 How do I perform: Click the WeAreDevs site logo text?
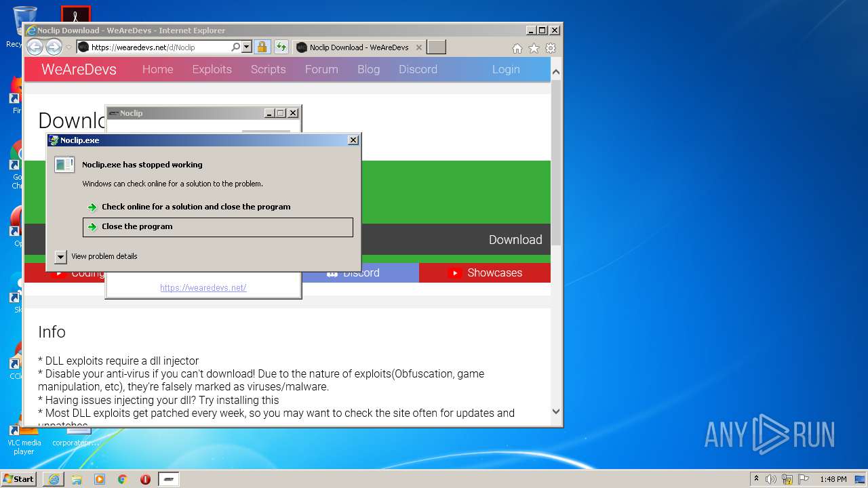coord(79,69)
